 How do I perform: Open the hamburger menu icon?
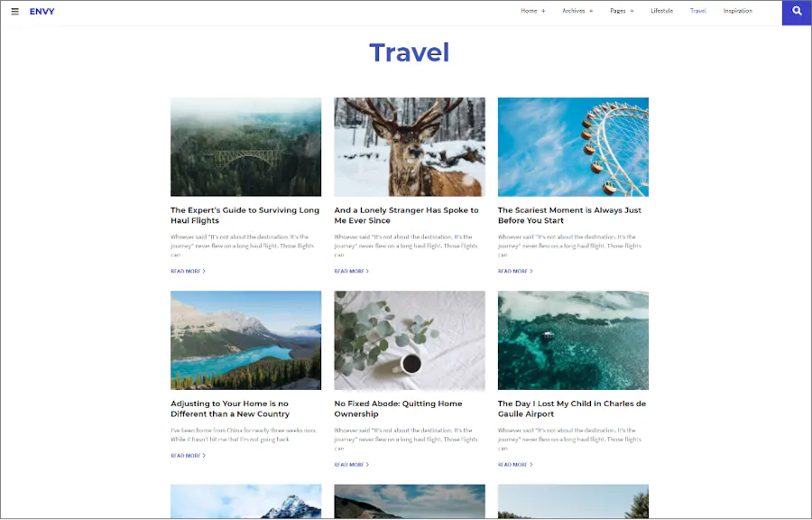point(15,12)
